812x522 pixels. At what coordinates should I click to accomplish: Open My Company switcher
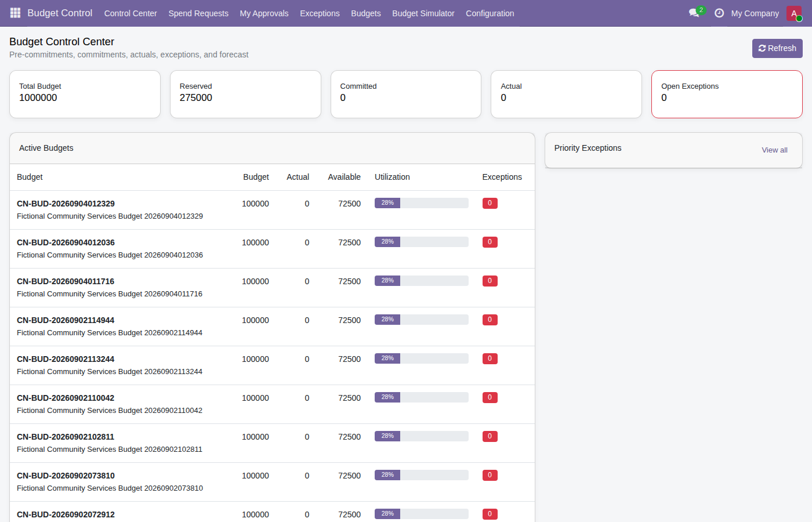(x=755, y=13)
